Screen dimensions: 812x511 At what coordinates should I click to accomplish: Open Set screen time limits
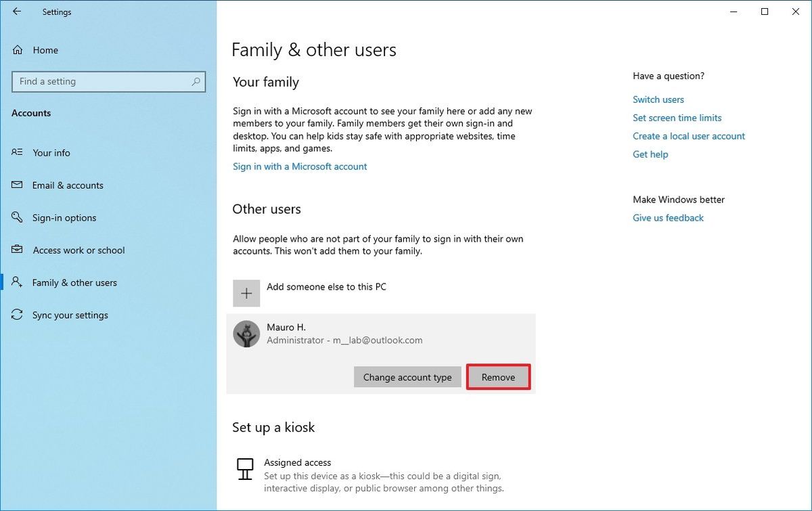tap(677, 117)
